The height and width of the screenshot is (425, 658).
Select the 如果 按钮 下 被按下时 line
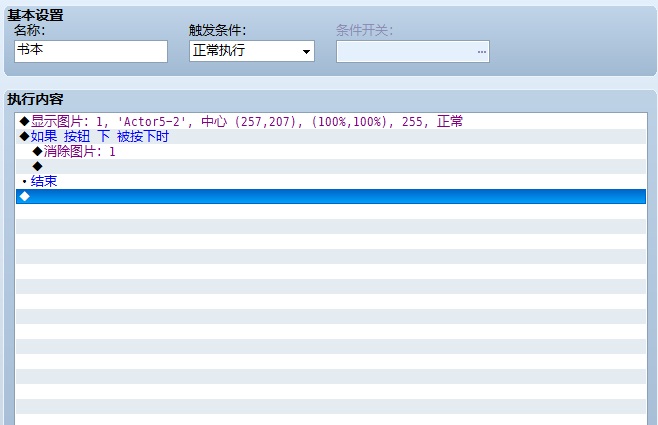tap(331, 136)
